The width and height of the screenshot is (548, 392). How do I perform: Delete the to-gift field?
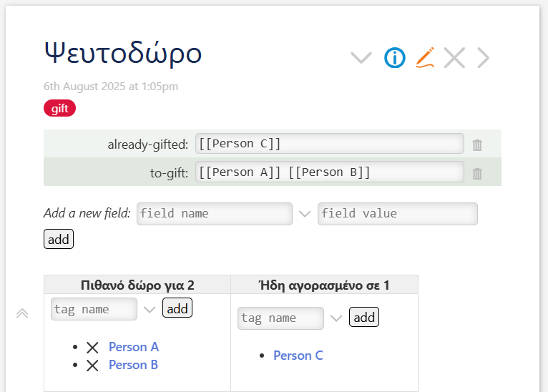pyautogui.click(x=477, y=173)
